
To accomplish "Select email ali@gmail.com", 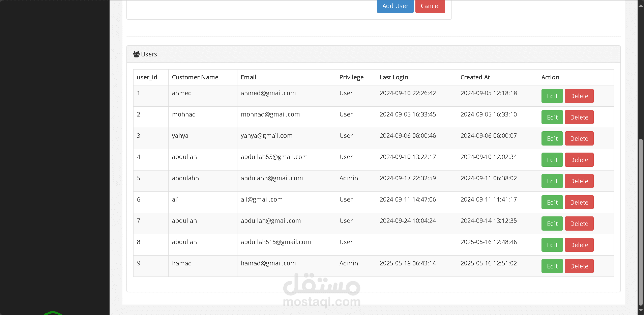I will 262,200.
